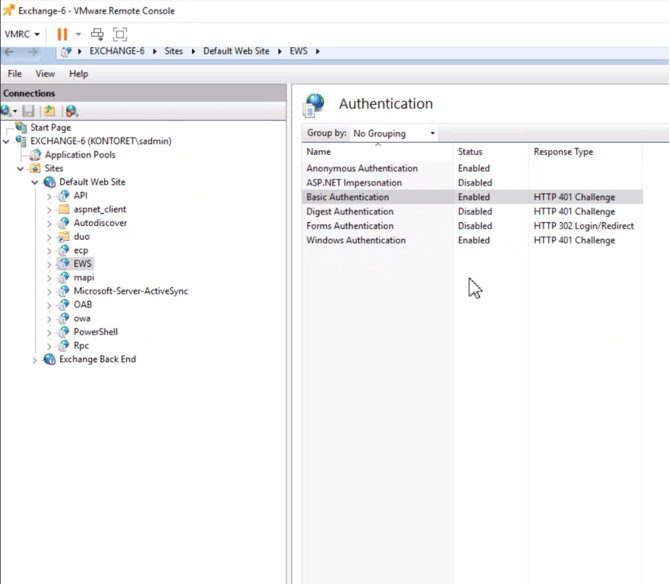This screenshot has width=670, height=584.
Task: Click the aspnet_client folder icon
Action: tap(63, 209)
